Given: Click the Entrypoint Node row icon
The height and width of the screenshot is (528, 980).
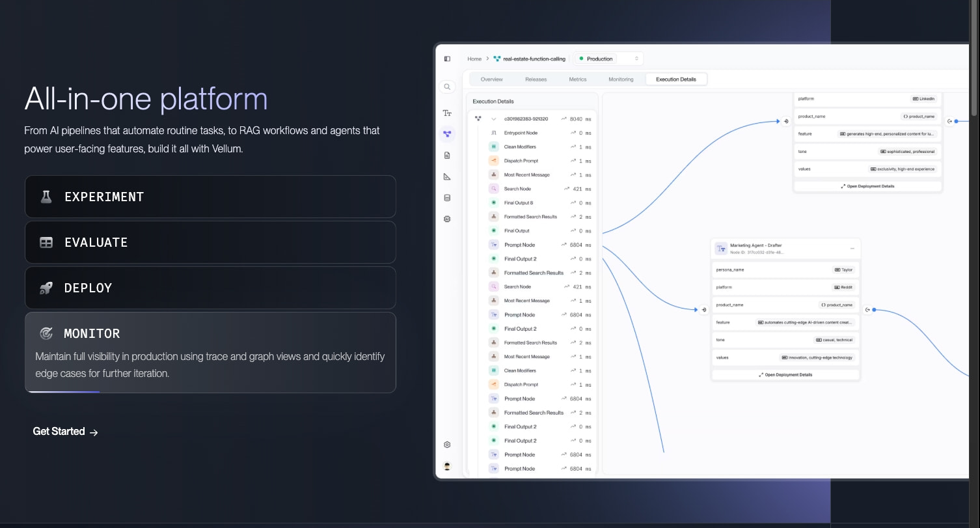Looking at the screenshot, I should click(x=494, y=133).
